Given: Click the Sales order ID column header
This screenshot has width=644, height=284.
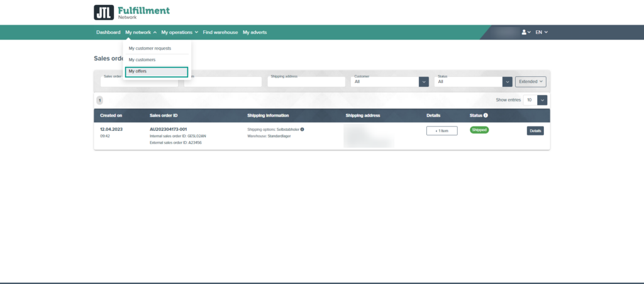Looking at the screenshot, I should tap(164, 115).
